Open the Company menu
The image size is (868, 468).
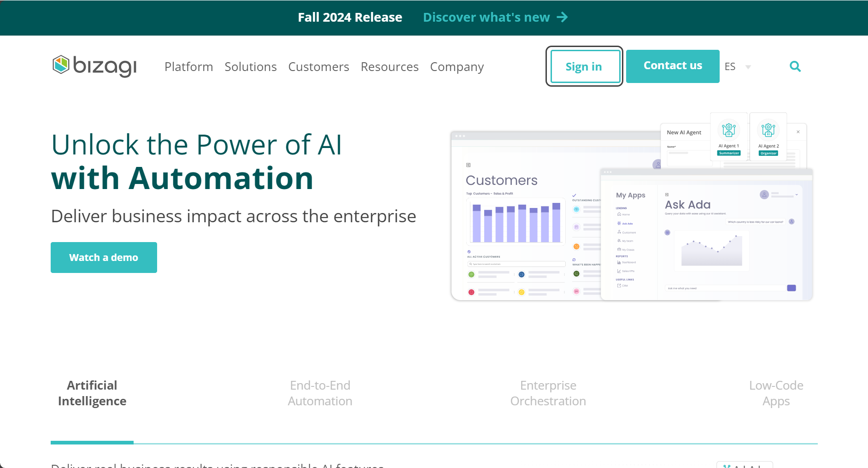click(x=457, y=67)
